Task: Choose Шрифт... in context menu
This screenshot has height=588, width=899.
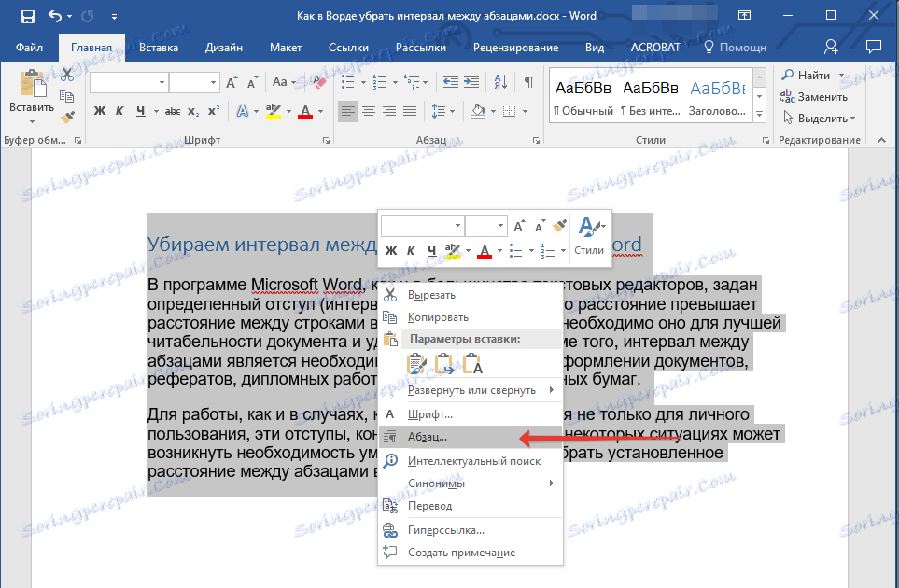Action: (471, 413)
